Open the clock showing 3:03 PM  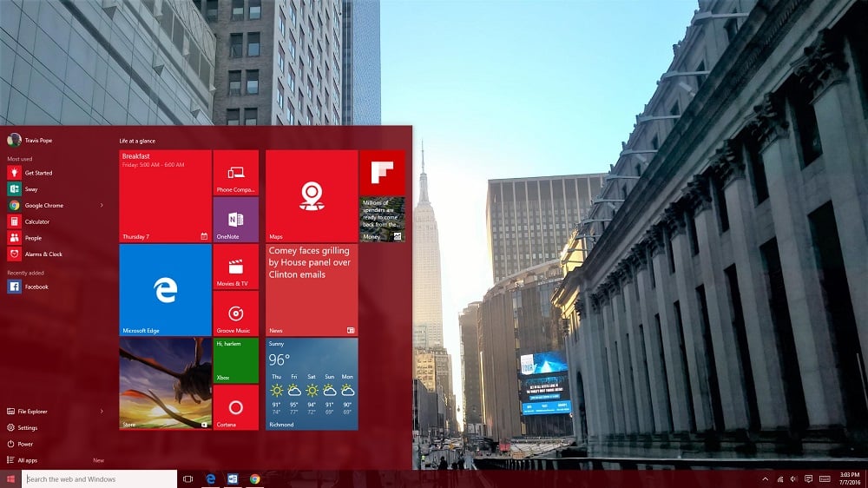pyautogui.click(x=850, y=479)
